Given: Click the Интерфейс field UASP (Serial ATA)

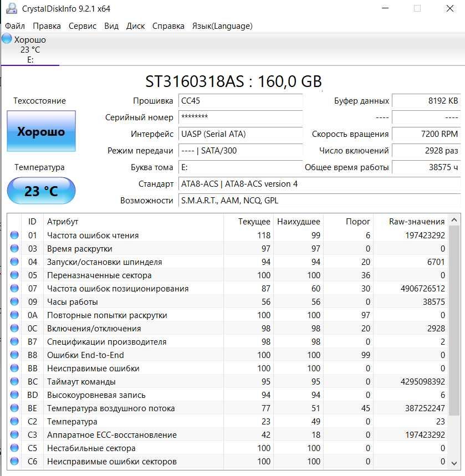Looking at the screenshot, I should pos(240,134).
